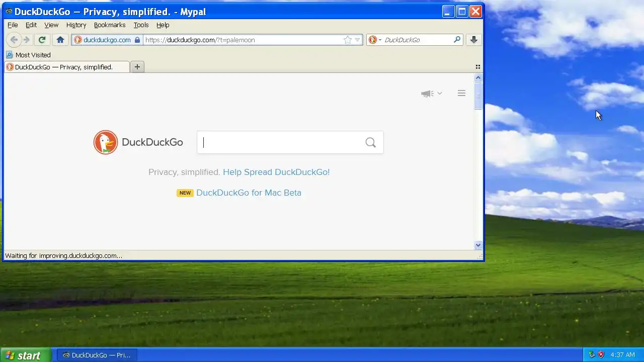Viewport: 644px width, 362px height.
Task: Open the search engine selector dropdown
Action: [375, 40]
